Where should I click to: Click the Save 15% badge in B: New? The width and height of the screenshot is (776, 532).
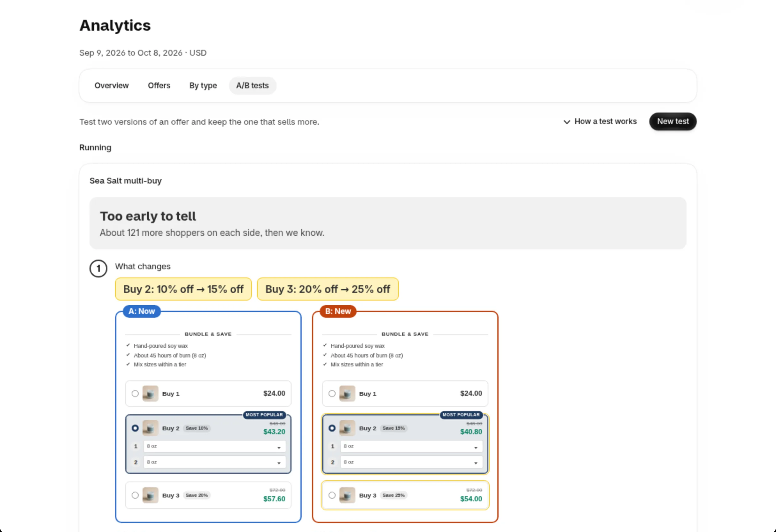tap(393, 428)
